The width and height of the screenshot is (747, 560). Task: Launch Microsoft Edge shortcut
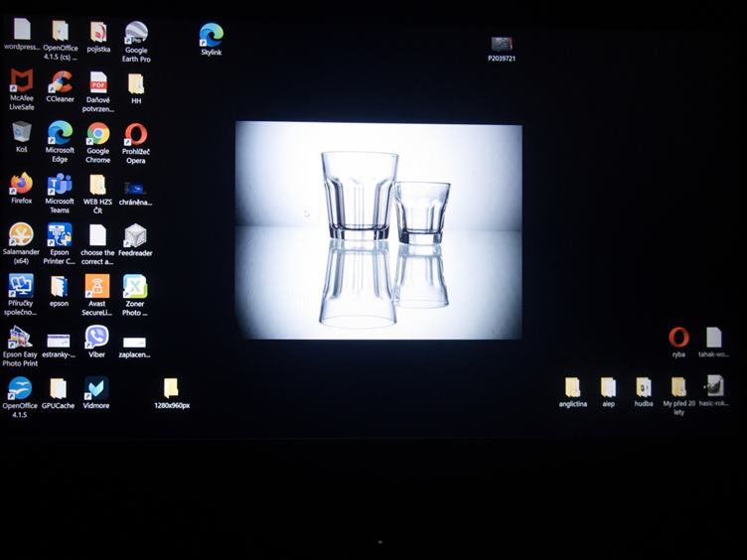tap(60, 133)
